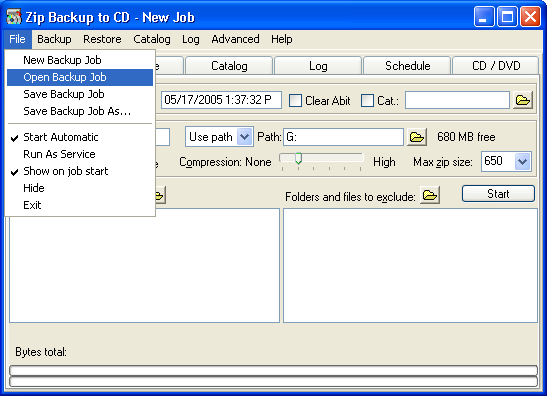This screenshot has width=547, height=396.
Task: Open the Max zip size dropdown
Action: (523, 162)
